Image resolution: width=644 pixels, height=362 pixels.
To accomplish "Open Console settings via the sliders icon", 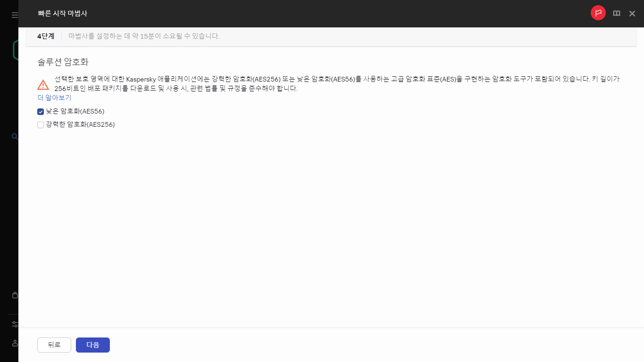I will tap(15, 324).
